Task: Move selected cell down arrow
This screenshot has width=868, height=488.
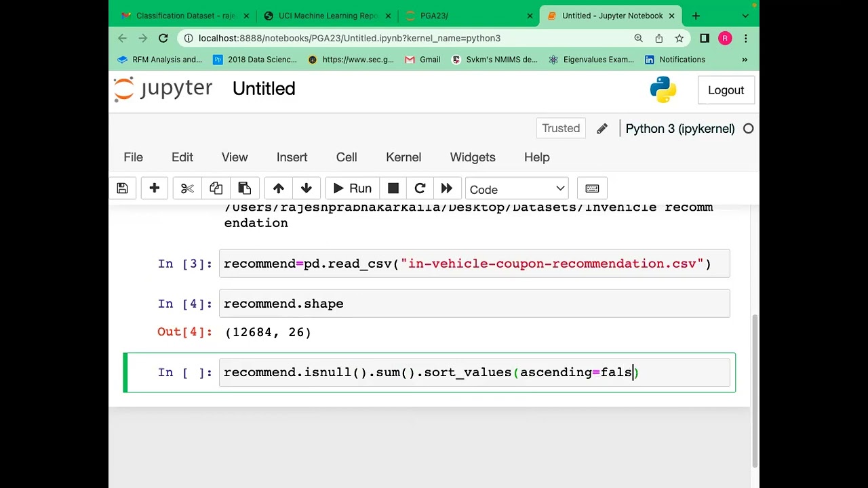Action: (307, 188)
